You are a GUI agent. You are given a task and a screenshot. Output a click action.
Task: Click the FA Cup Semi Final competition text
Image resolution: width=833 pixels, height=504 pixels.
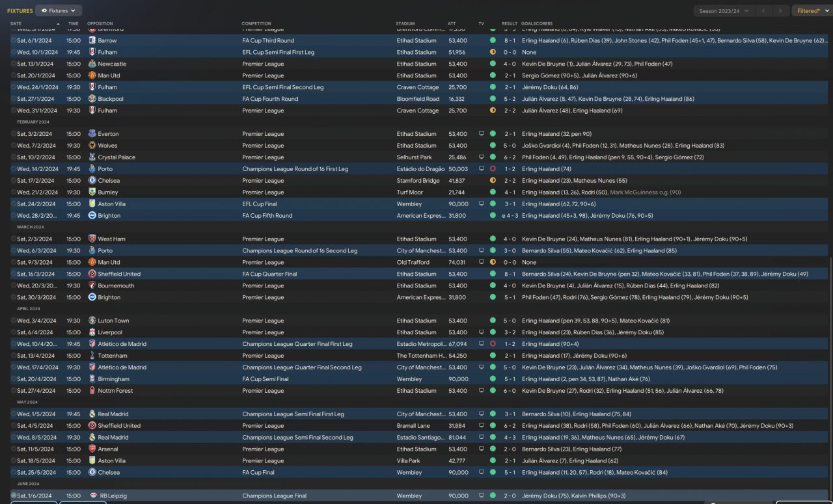pyautogui.click(x=266, y=379)
